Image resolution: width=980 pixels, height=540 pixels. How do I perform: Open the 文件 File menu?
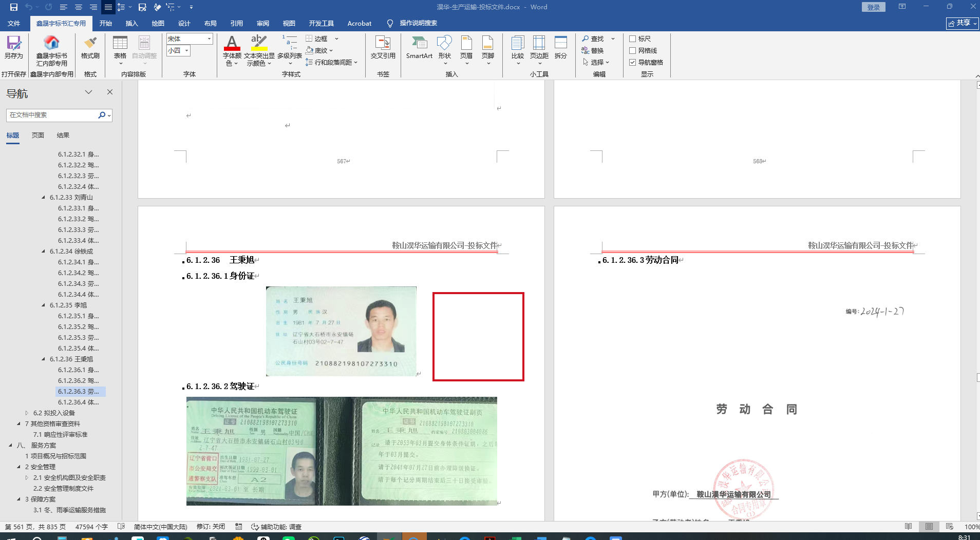click(x=14, y=23)
